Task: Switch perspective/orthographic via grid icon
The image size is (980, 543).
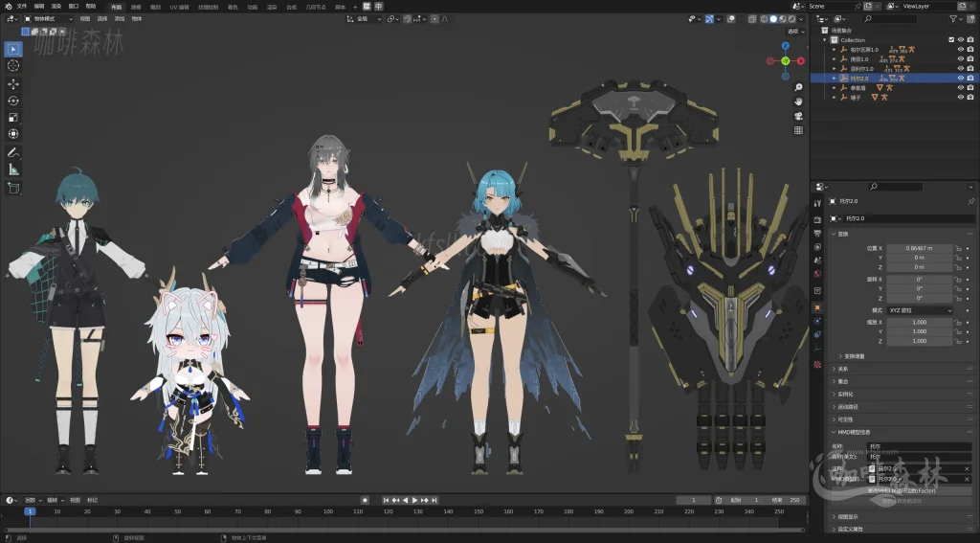Action: [x=798, y=131]
